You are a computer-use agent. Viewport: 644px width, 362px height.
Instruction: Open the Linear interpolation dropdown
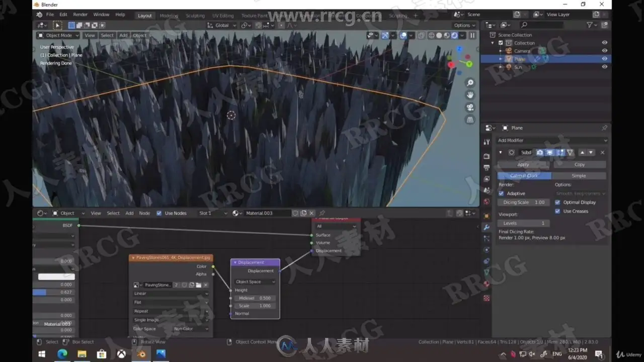click(x=171, y=294)
